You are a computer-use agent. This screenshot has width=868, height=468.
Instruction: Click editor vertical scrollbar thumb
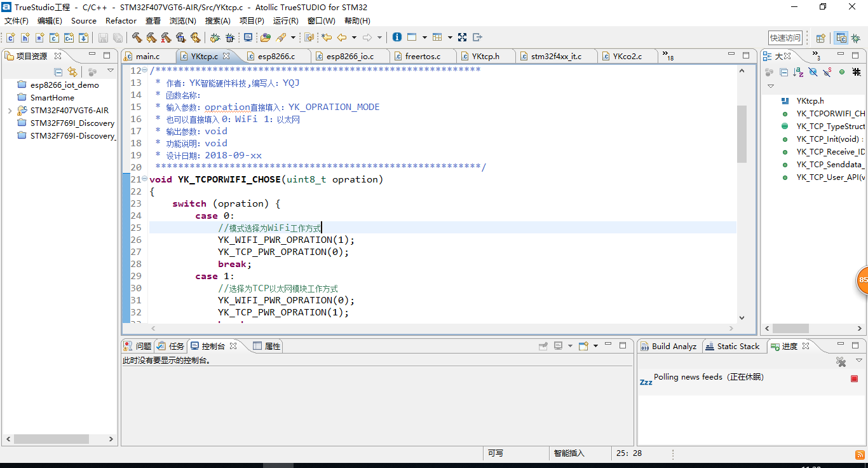(742, 134)
